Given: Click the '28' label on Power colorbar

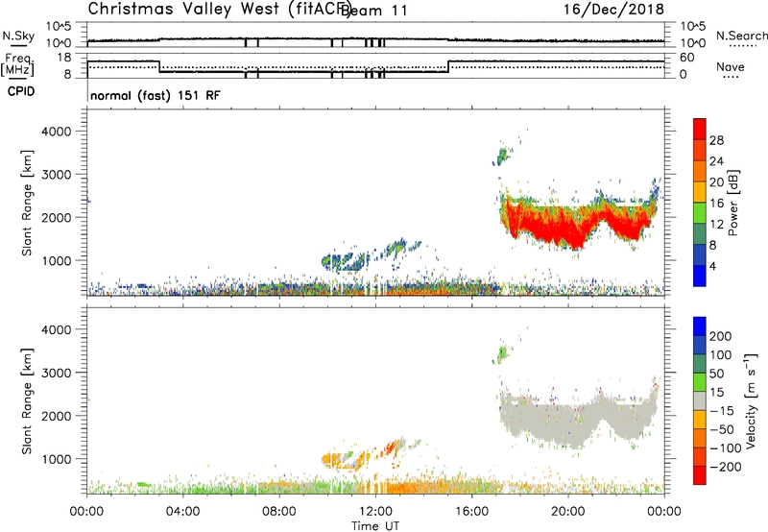Looking at the screenshot, I should (716, 140).
